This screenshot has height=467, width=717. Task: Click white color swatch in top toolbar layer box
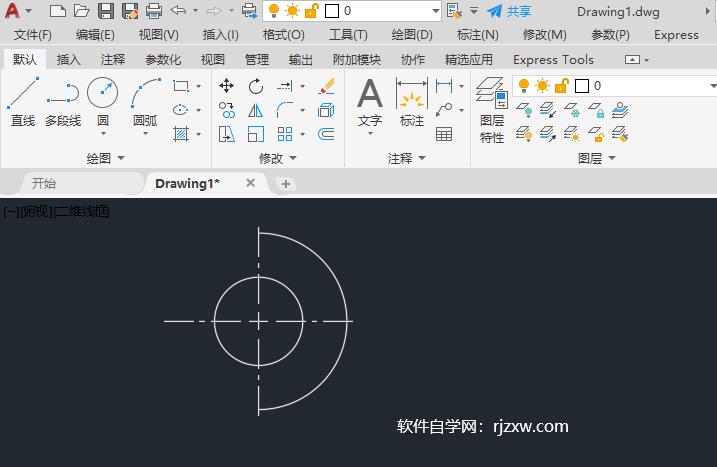click(332, 11)
